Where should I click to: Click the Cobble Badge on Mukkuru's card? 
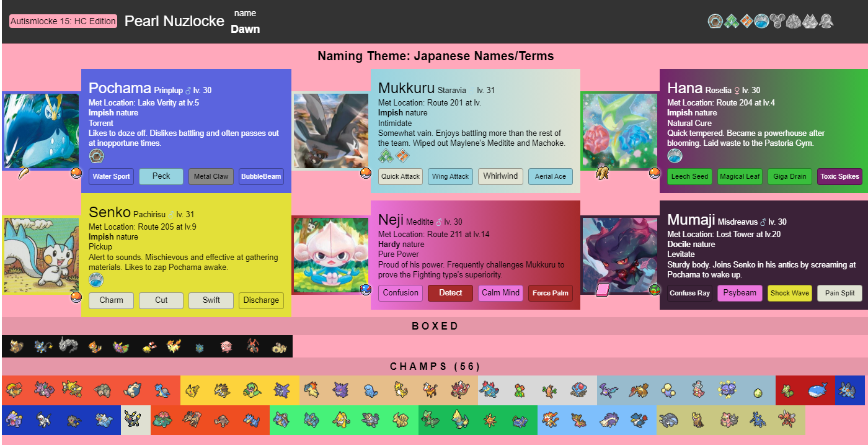click(401, 156)
